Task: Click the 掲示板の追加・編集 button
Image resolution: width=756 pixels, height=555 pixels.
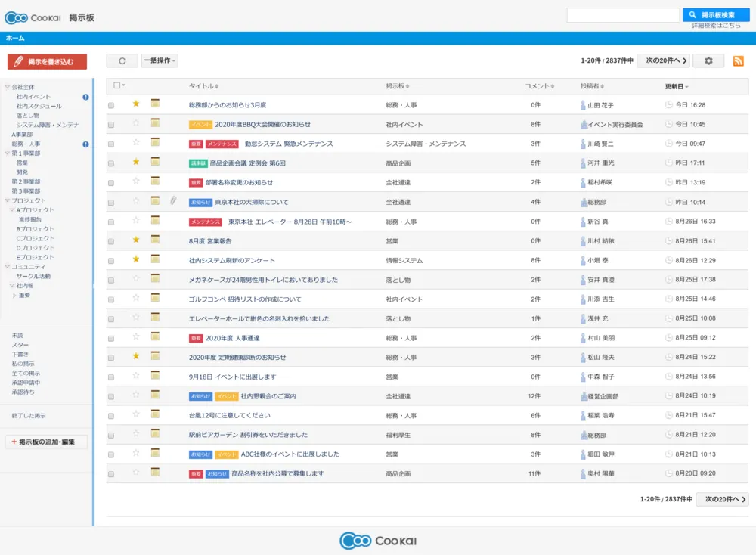Action: click(x=46, y=442)
